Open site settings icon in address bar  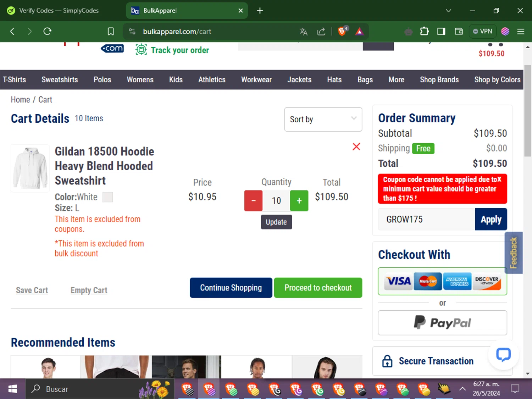[x=132, y=31]
